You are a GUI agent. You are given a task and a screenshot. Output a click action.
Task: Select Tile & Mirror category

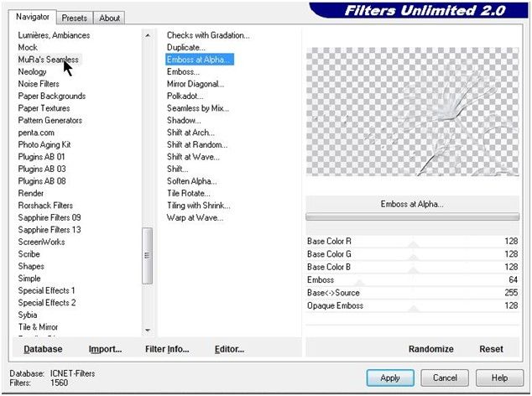(38, 327)
